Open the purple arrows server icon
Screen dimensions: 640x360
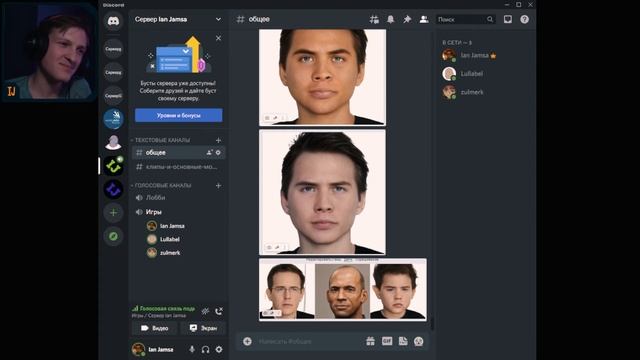tap(113, 189)
